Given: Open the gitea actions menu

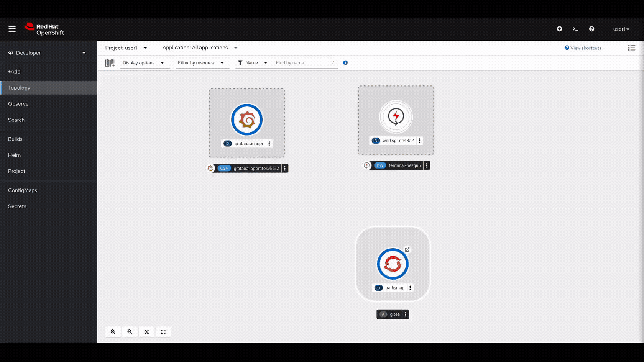Looking at the screenshot, I should tap(406, 314).
